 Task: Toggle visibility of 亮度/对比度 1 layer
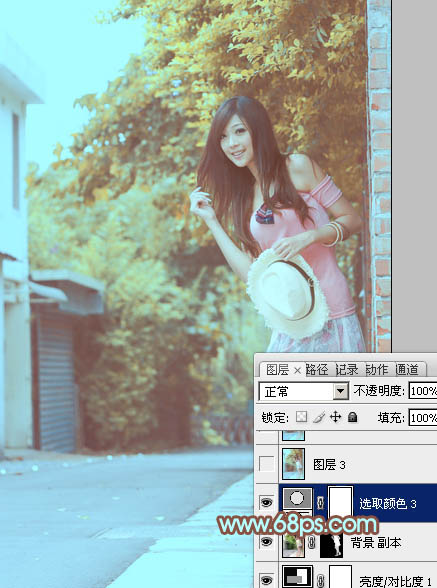266,580
